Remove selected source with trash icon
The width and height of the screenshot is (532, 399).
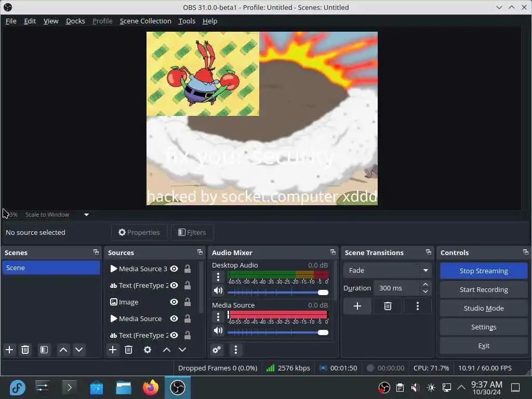click(x=129, y=350)
